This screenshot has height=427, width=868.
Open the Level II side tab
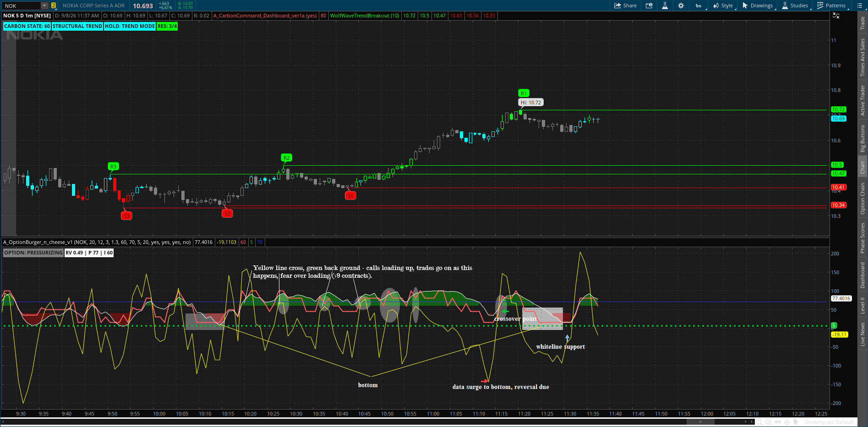pos(863,305)
